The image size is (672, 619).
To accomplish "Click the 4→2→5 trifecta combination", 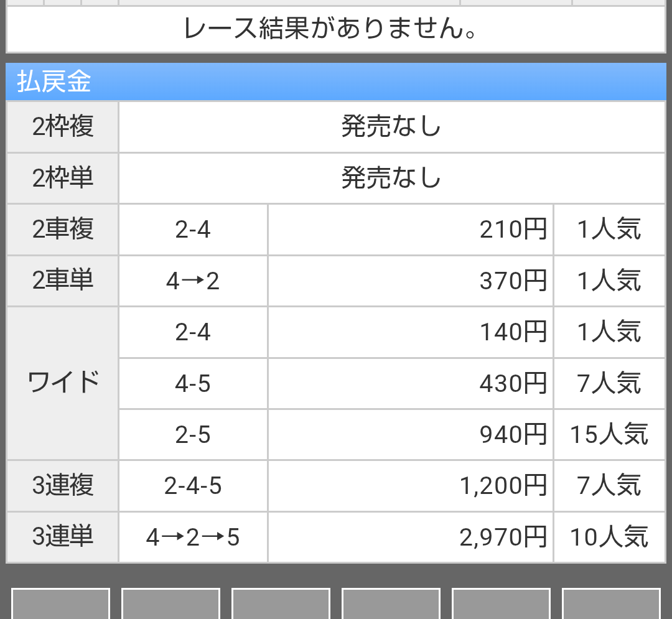I will coord(193,537).
